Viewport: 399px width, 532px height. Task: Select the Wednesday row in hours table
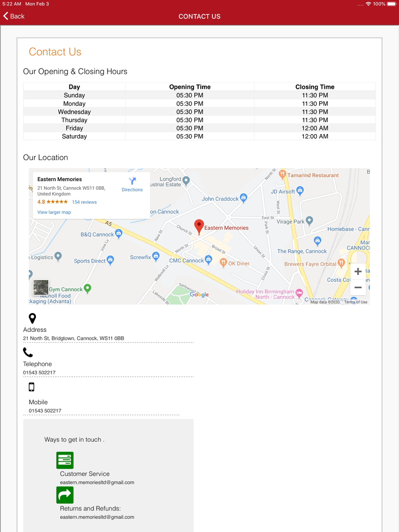point(199,112)
